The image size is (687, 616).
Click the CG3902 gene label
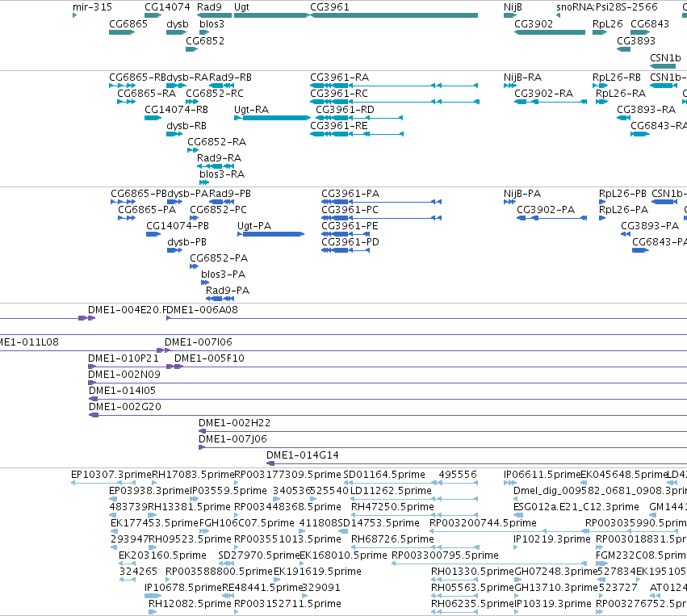tap(534, 23)
